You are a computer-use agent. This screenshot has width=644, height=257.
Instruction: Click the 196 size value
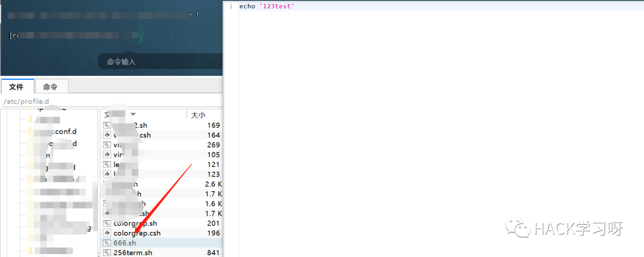coord(213,233)
